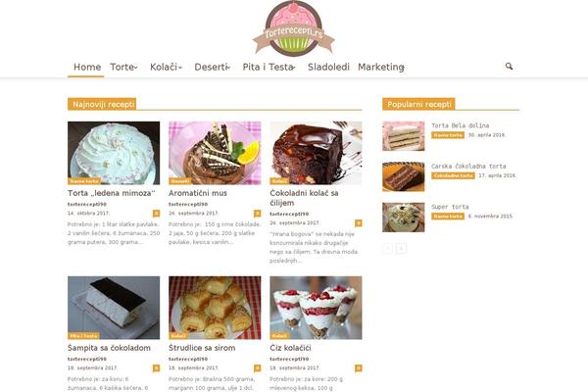The height and width of the screenshot is (392, 588).
Task: Click the Torterecepti.rs cupcake logo
Action: [294, 28]
